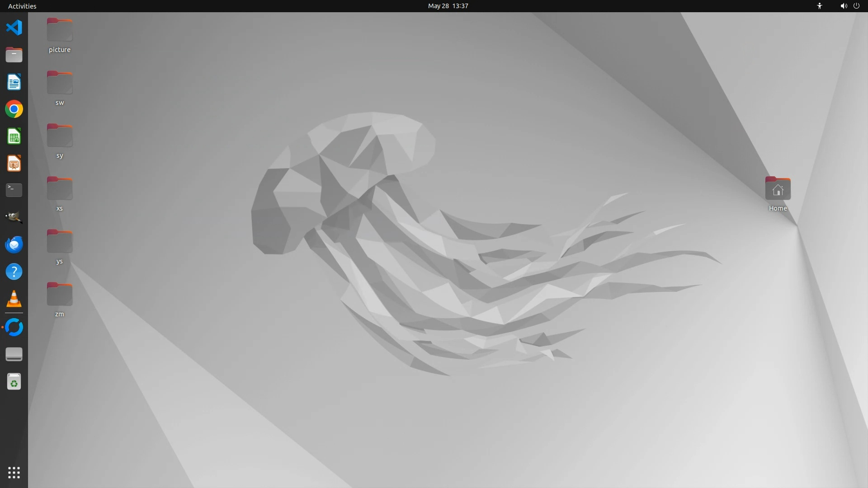The width and height of the screenshot is (868, 488).
Task: Open Visual Studio Code from dock
Action: 14,28
